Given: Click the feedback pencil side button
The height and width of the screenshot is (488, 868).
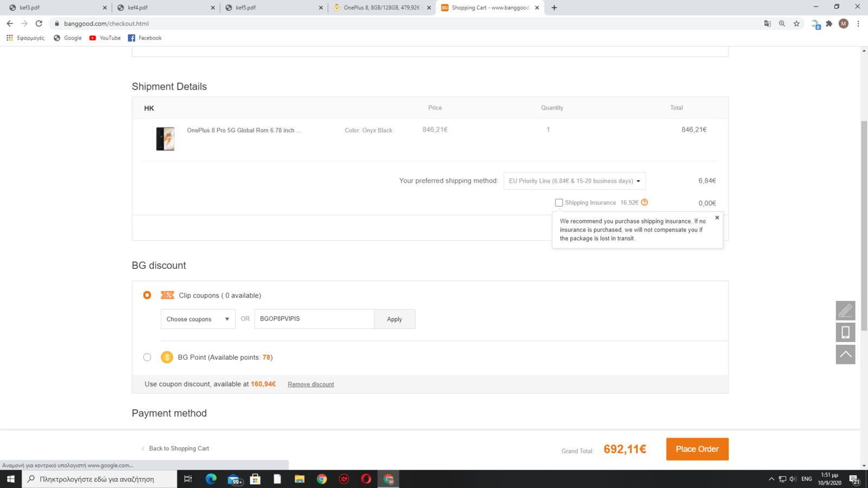Looking at the screenshot, I should point(845,311).
